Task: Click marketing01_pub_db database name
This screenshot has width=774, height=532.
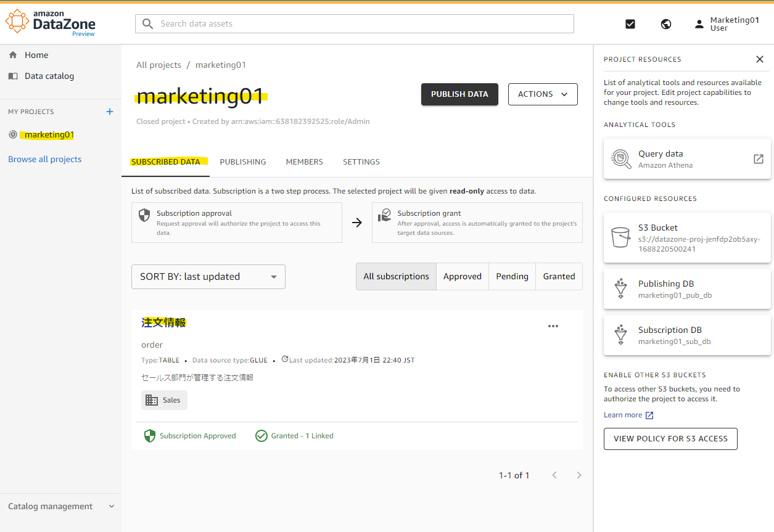Action: point(675,295)
